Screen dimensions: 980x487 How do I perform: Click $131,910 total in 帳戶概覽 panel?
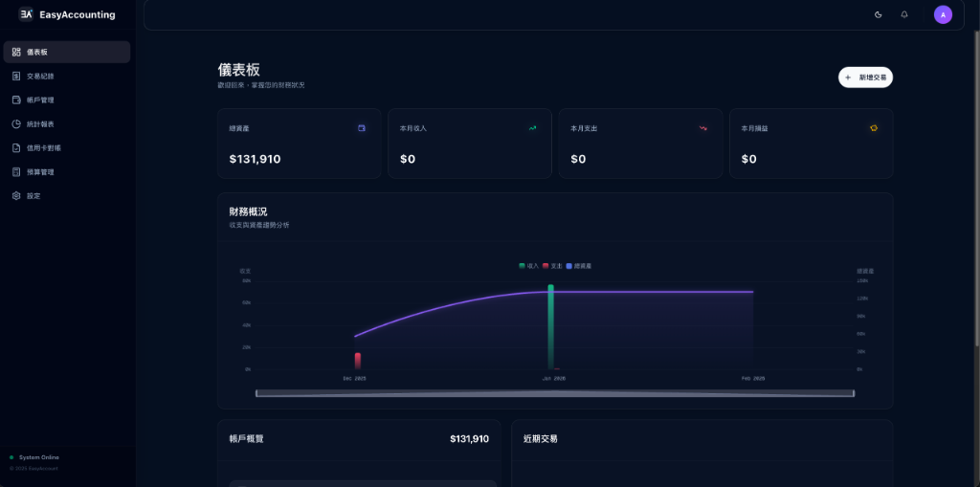point(469,439)
